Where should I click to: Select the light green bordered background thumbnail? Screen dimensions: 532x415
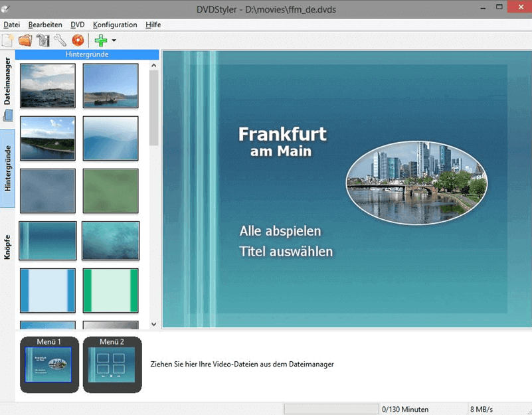[x=111, y=290]
